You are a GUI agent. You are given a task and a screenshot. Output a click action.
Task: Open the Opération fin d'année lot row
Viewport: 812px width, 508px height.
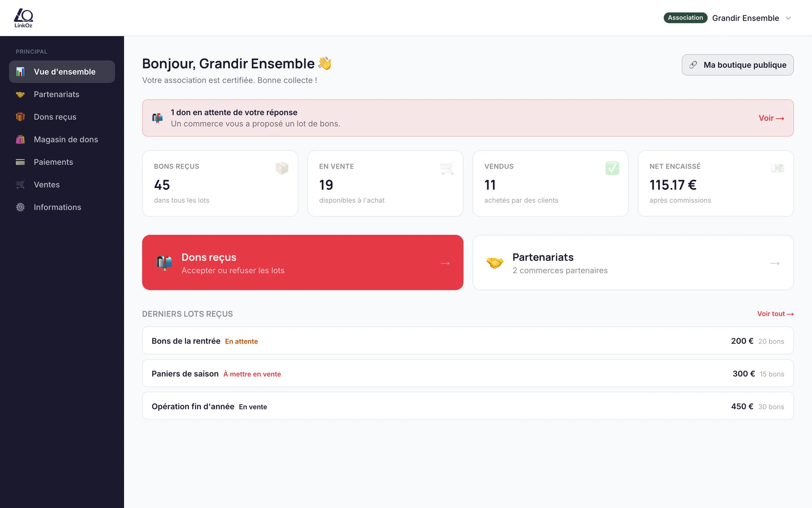click(468, 406)
